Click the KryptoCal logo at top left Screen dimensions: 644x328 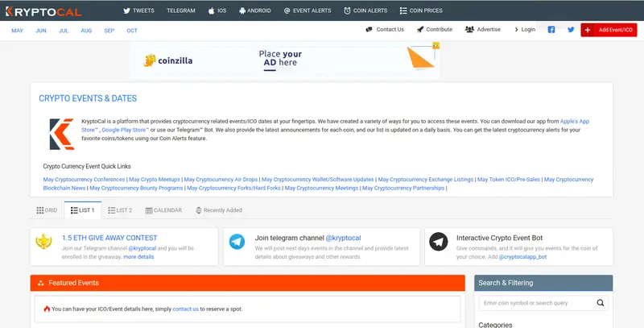(x=44, y=10)
